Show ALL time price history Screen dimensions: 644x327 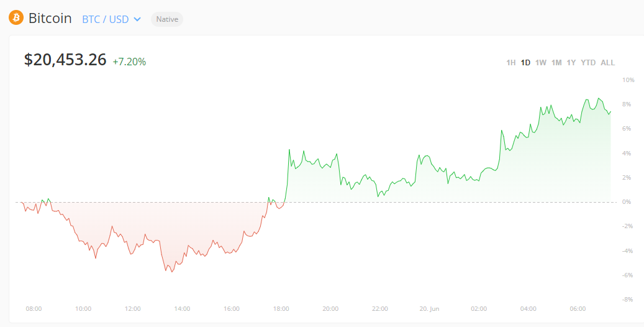[x=607, y=63]
